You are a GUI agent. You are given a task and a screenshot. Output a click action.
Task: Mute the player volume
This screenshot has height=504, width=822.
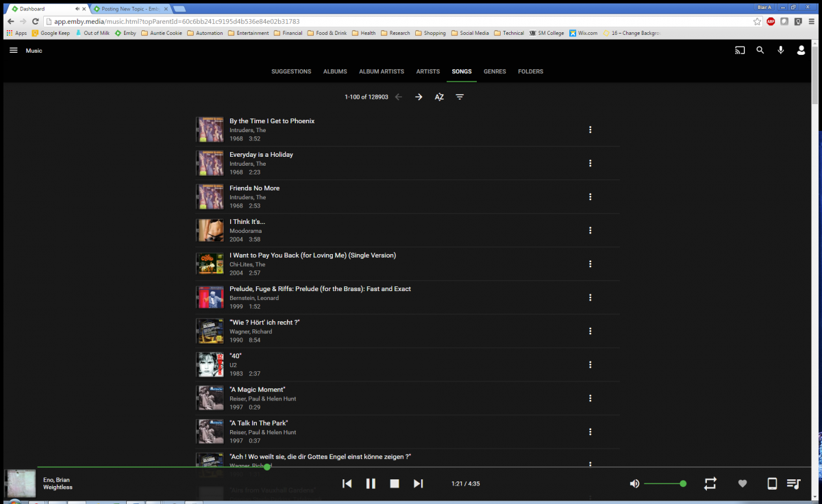pyautogui.click(x=634, y=483)
